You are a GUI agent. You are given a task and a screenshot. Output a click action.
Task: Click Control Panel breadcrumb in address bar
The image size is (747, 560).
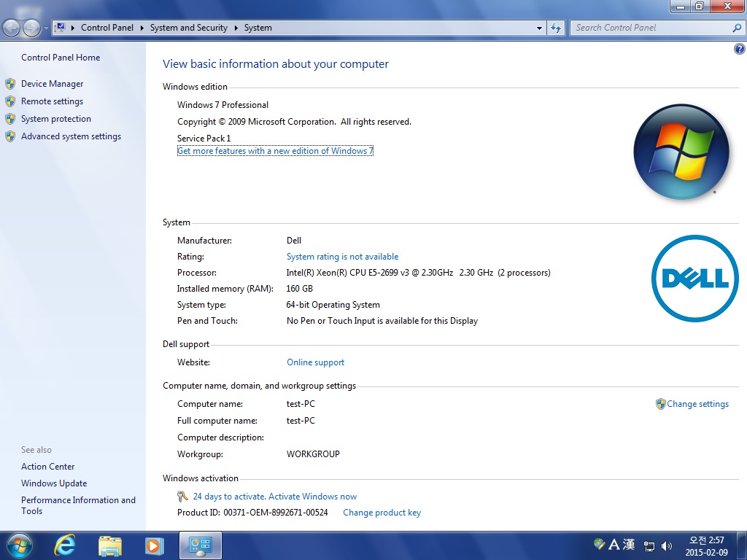[x=107, y=28]
